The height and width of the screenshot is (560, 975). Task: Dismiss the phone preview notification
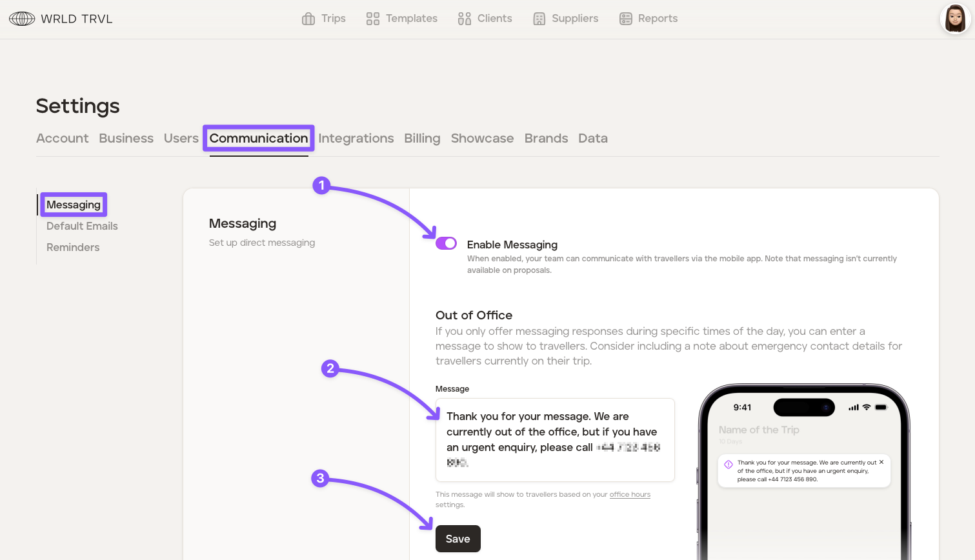pos(881,462)
